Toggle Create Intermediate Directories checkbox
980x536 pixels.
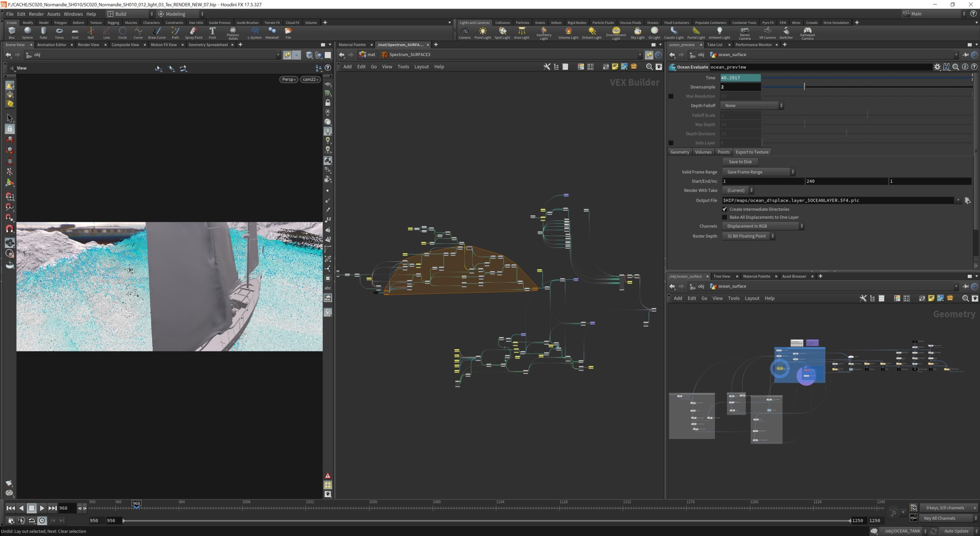[x=724, y=209]
